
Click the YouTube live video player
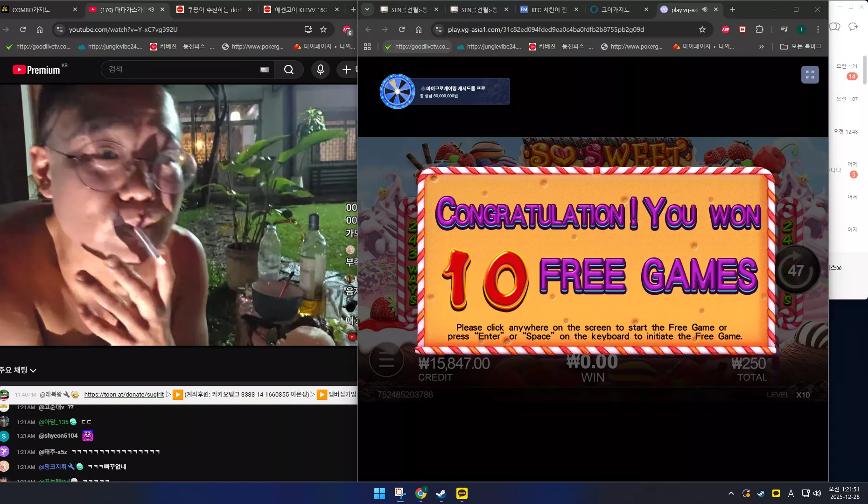179,215
